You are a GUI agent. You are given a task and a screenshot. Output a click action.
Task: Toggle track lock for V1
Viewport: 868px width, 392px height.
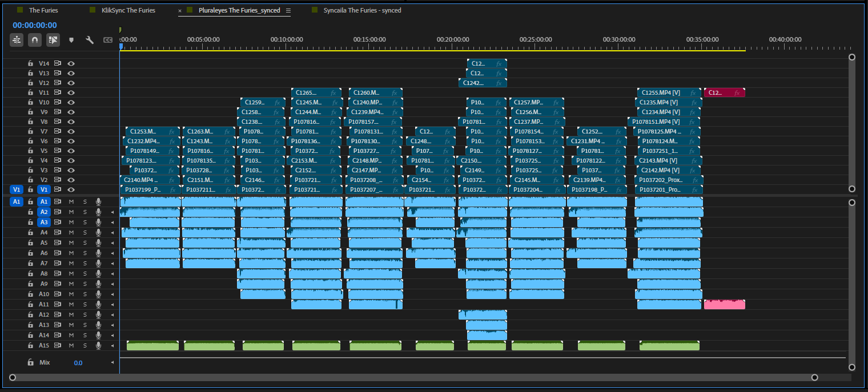point(31,189)
